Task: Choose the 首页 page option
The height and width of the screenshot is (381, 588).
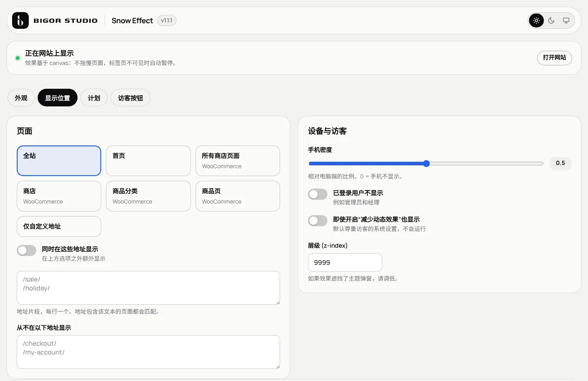Action: [148, 161]
